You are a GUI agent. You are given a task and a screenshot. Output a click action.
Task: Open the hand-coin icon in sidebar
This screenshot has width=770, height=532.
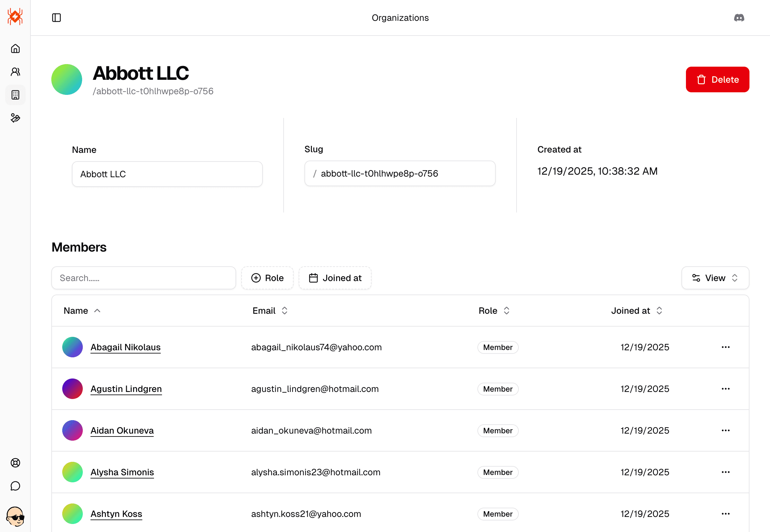point(15,118)
